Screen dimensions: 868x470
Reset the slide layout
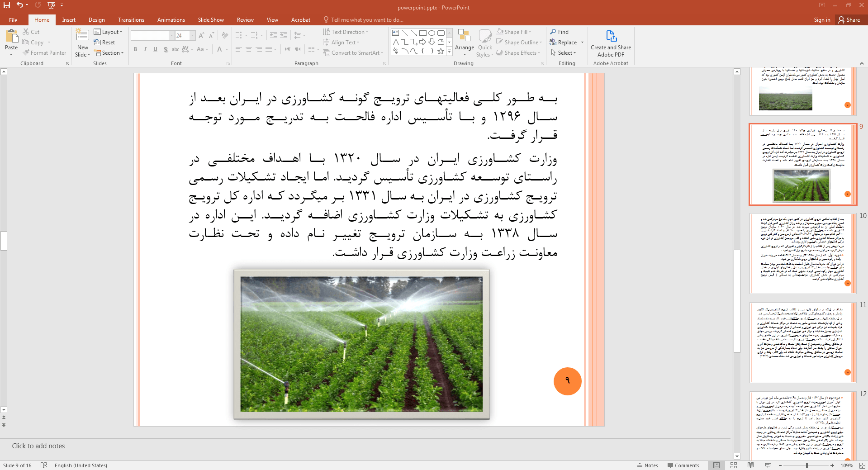[x=104, y=43]
